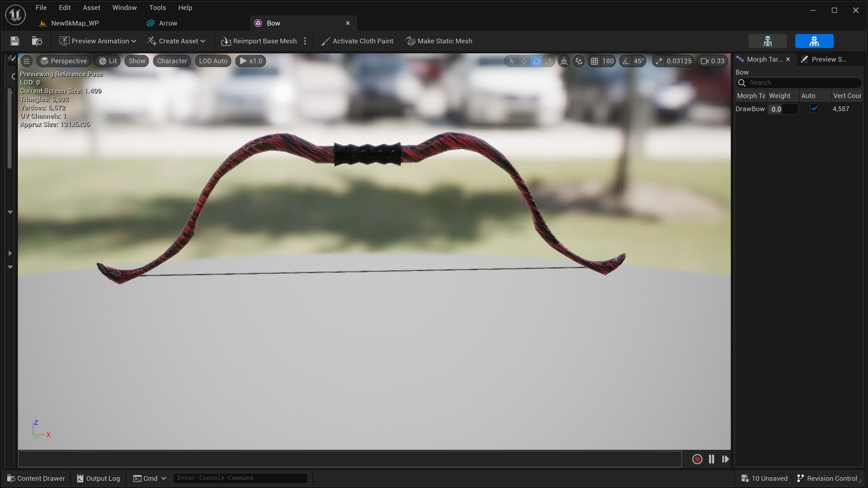Image resolution: width=868 pixels, height=488 pixels.
Task: Click Make Static Mesh button
Action: [x=439, y=41]
